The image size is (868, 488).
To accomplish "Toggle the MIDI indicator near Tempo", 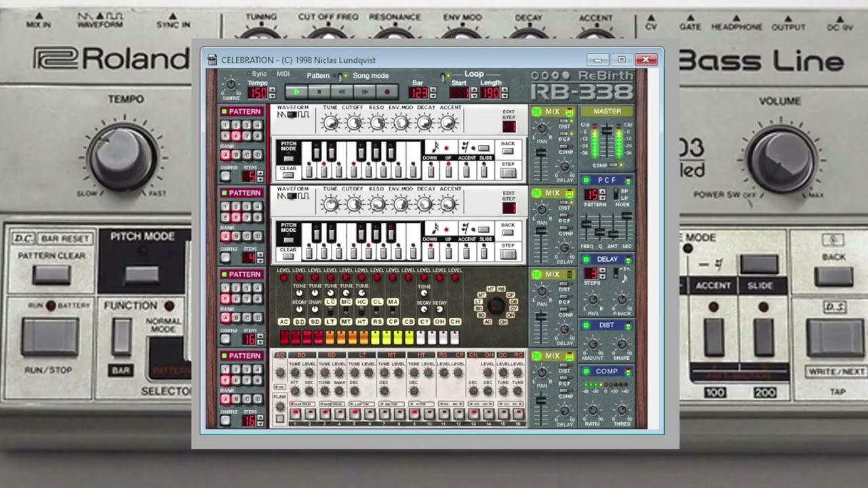I will 272,74.
